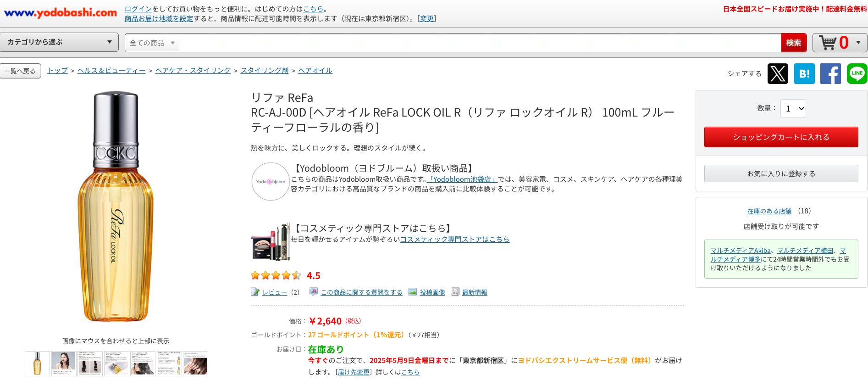Open the 最新情報 link
868x380 pixels.
point(475,292)
